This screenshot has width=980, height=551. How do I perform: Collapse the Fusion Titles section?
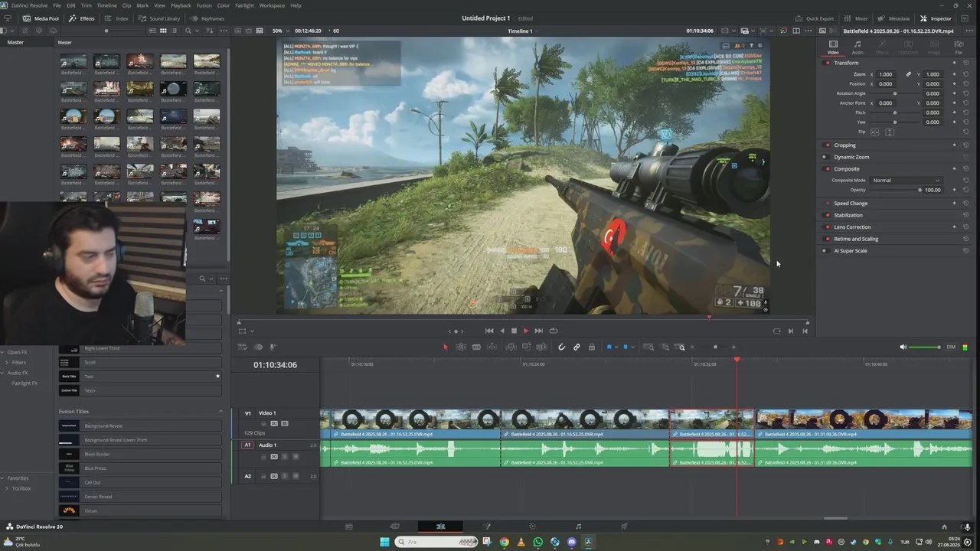(221, 412)
